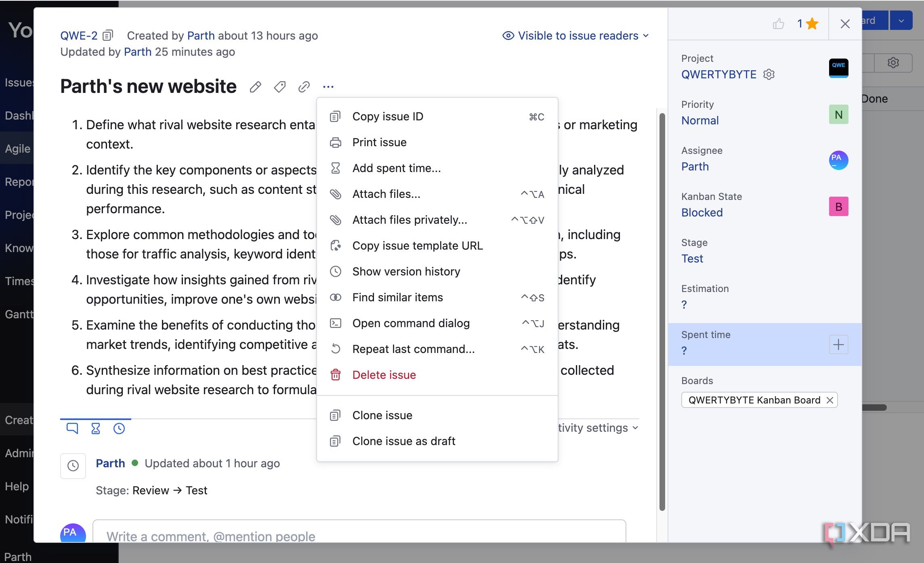Image resolution: width=924 pixels, height=563 pixels.
Task: Remove QWERTYBYTE Kanban Board tag
Action: click(x=830, y=400)
